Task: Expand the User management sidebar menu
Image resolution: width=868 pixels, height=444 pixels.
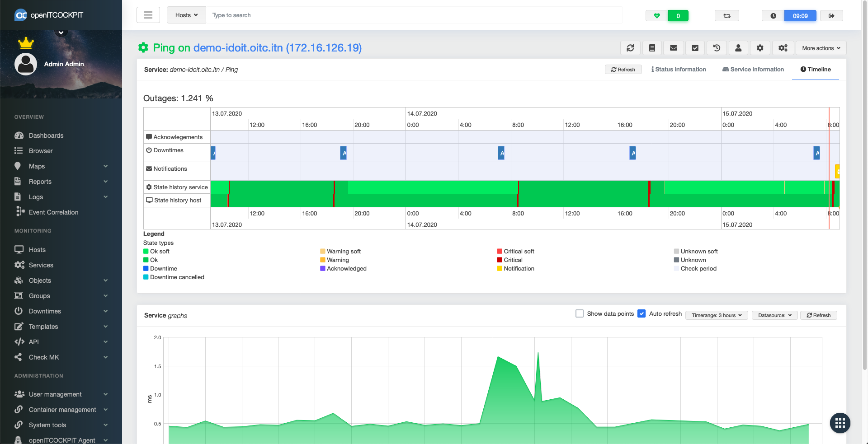Action: [61, 394]
